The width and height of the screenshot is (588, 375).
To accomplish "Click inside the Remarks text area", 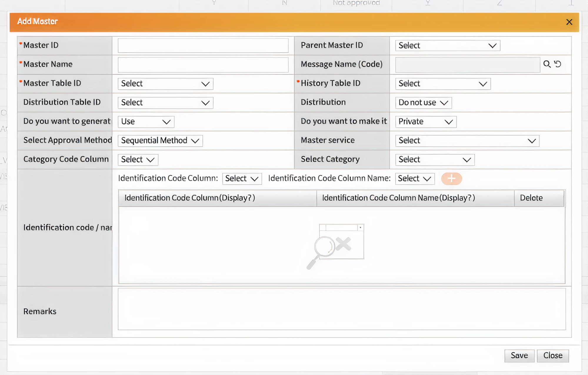I will (342, 309).
